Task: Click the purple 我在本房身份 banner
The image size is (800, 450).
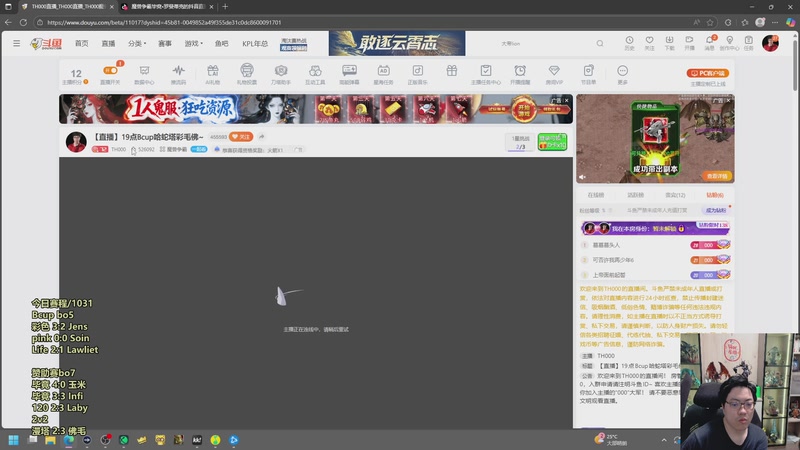Action: [655, 228]
